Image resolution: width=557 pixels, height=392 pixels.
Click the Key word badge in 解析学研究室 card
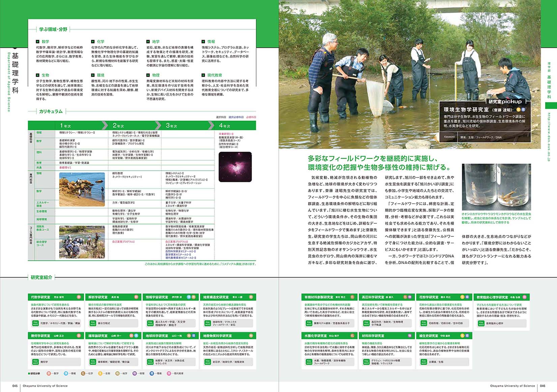[x=93, y=323]
